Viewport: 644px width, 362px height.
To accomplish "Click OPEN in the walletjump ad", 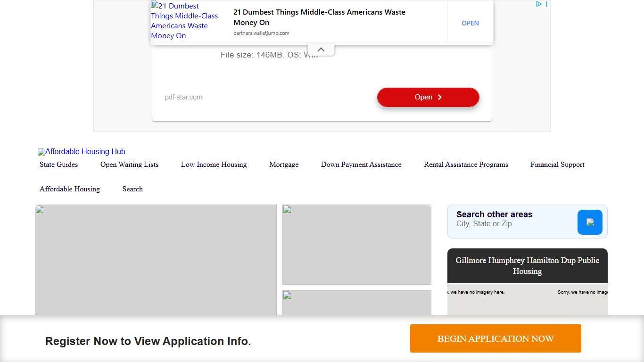I will (470, 23).
